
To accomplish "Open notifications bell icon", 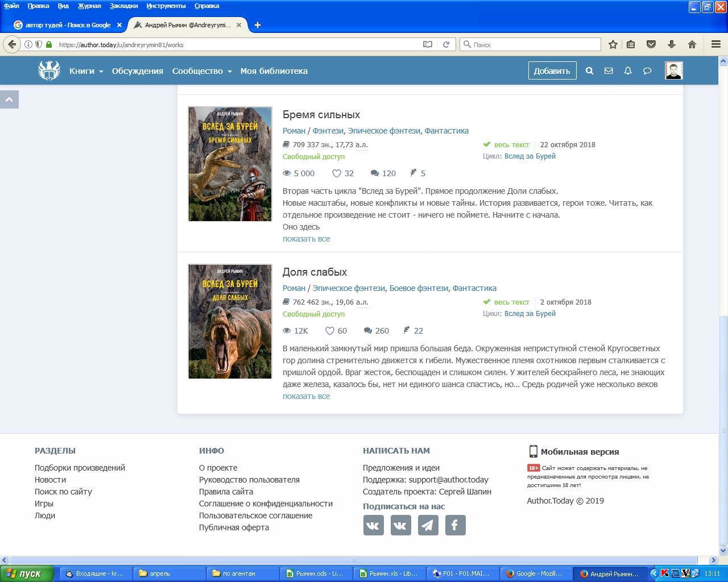I will click(x=628, y=71).
